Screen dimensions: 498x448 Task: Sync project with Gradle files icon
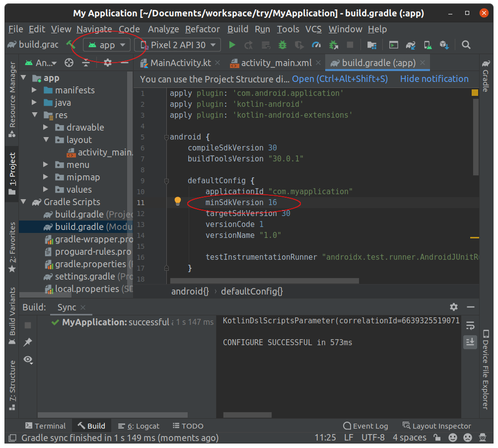410,45
